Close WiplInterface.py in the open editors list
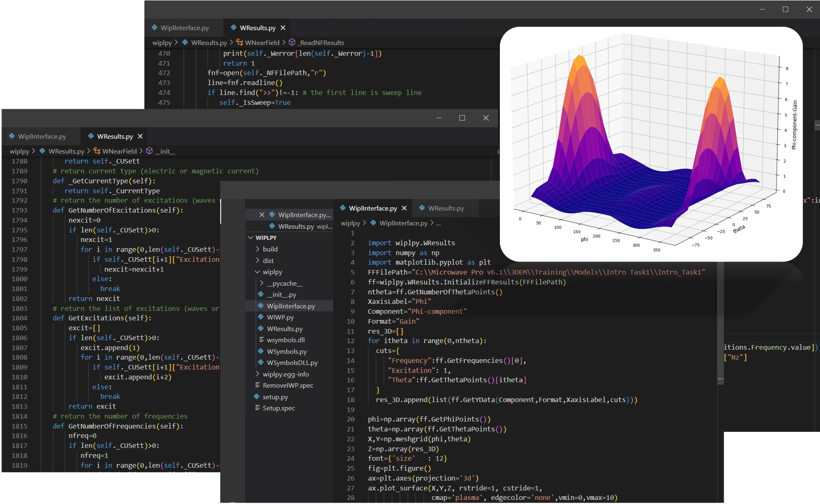820x504 pixels. click(x=262, y=215)
